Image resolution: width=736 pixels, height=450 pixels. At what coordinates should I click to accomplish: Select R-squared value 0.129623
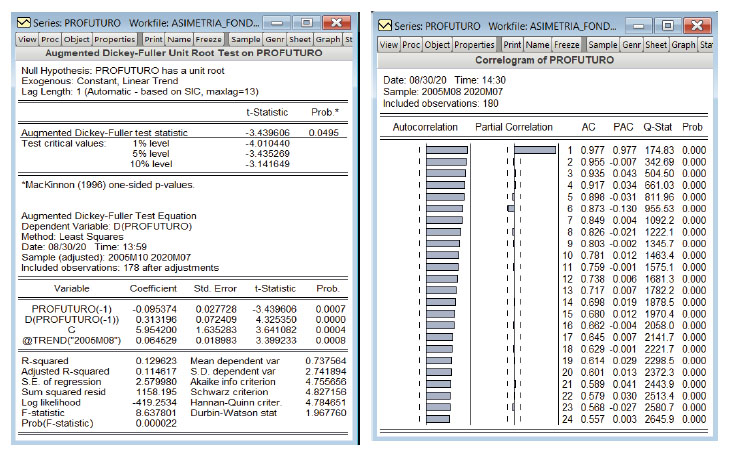pyautogui.click(x=156, y=361)
